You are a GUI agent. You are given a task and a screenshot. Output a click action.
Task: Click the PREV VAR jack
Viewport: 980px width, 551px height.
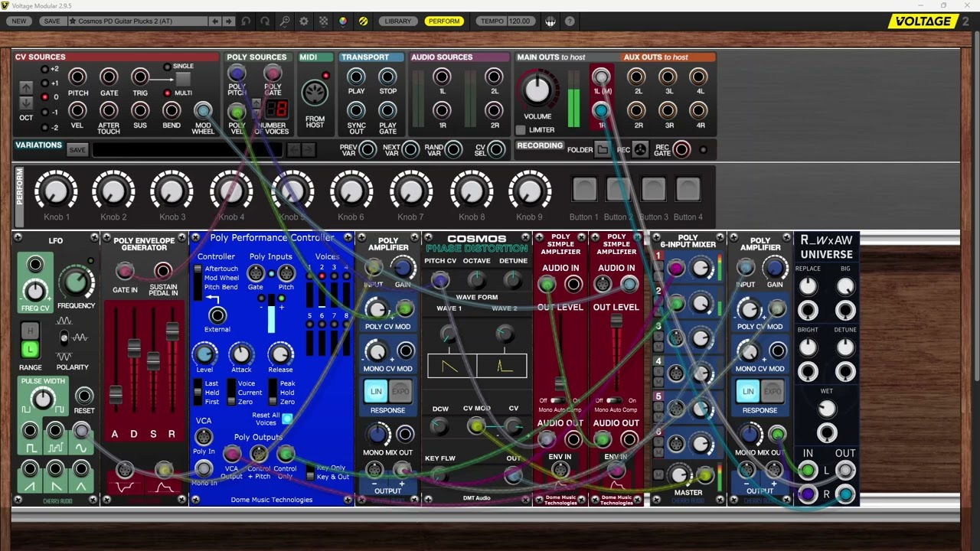point(367,149)
